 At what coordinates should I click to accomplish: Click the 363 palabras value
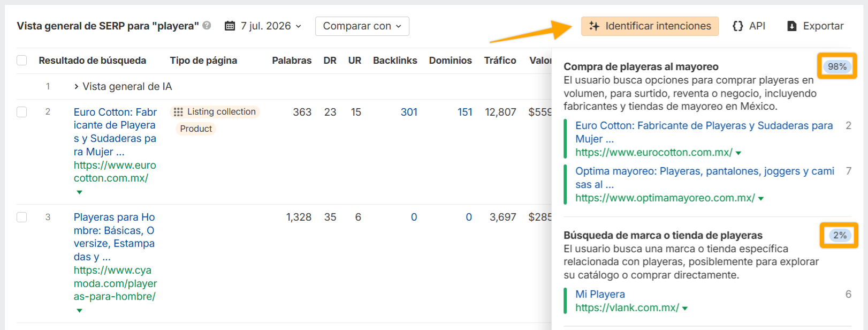(302, 112)
